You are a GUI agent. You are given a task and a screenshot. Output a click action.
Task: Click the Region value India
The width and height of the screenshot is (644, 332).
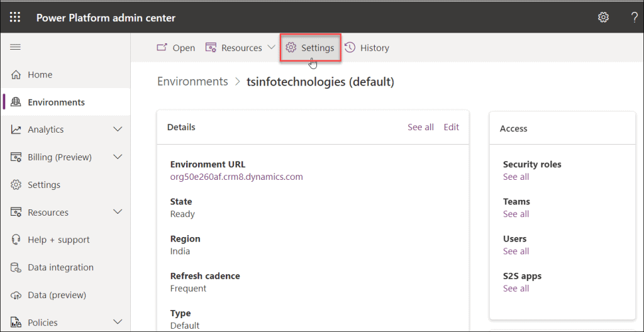pyautogui.click(x=180, y=251)
